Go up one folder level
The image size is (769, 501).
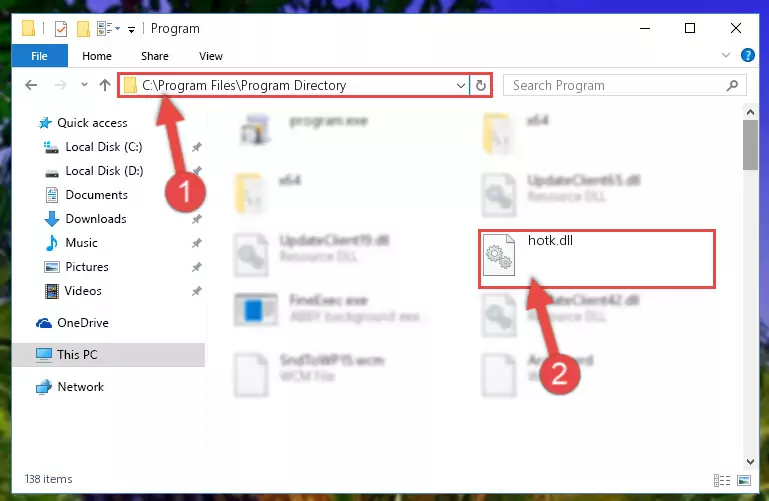click(104, 85)
